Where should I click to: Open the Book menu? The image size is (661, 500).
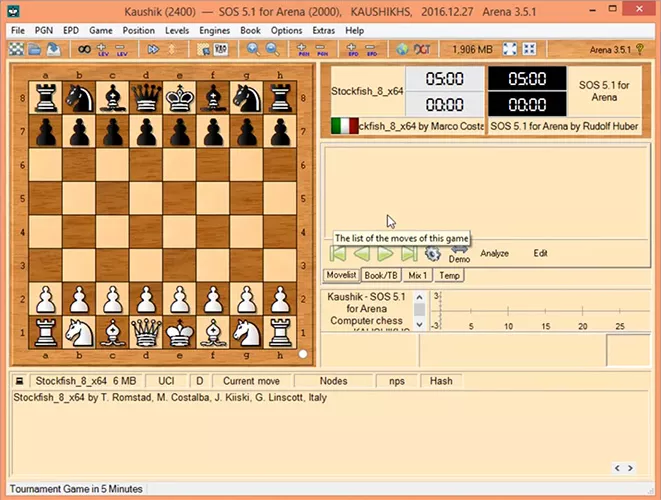click(250, 30)
